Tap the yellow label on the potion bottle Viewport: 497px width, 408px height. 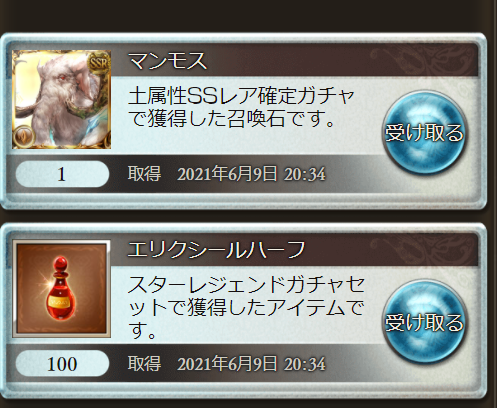[x=59, y=303]
